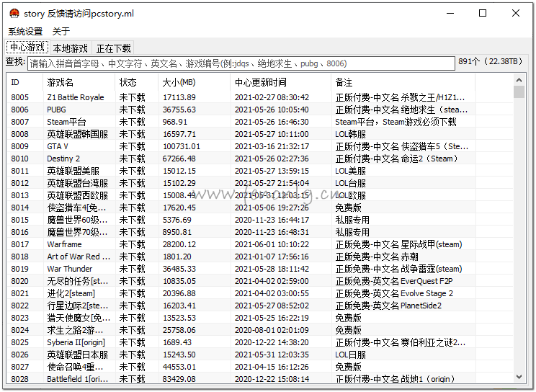Sort by the 游戏名 column header
536x392 pixels.
(x=79, y=82)
